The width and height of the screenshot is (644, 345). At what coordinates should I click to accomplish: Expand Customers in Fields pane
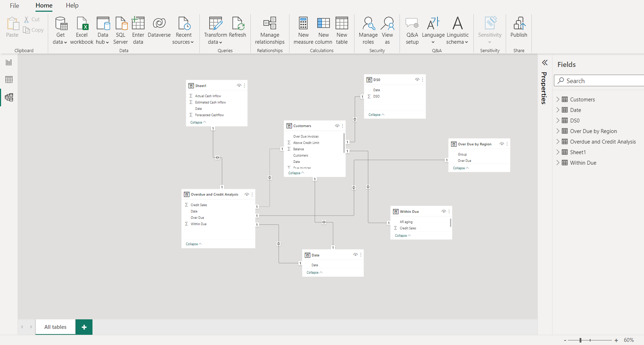(558, 99)
